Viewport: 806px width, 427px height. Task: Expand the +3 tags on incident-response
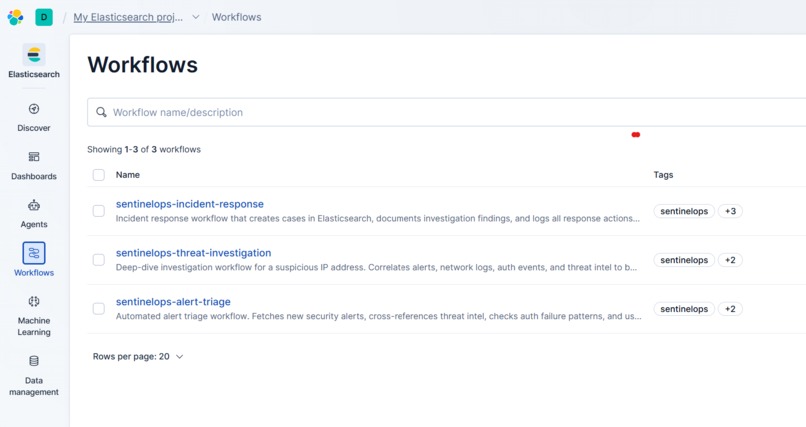pos(730,211)
